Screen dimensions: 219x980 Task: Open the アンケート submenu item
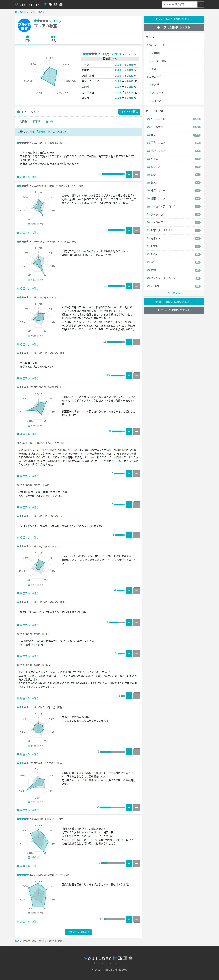click(174, 93)
